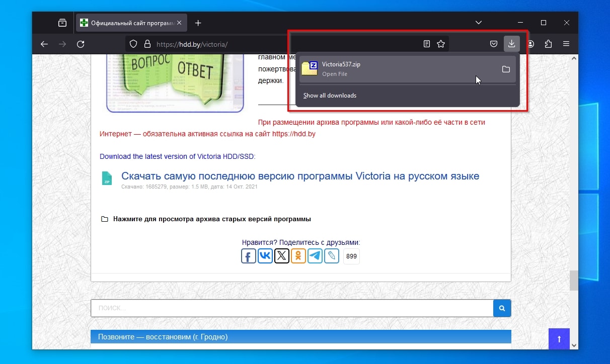The height and width of the screenshot is (364, 610).
Task: Click Скачать самую последнюю версию программы Victoria link
Action: click(300, 176)
